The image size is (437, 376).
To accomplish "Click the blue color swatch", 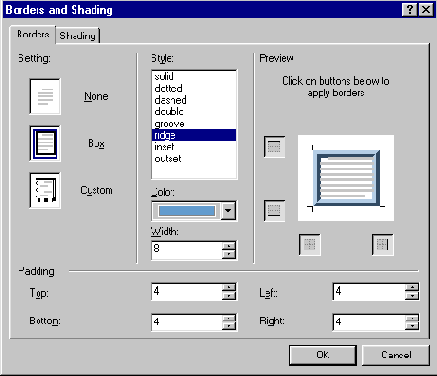I will [187, 211].
